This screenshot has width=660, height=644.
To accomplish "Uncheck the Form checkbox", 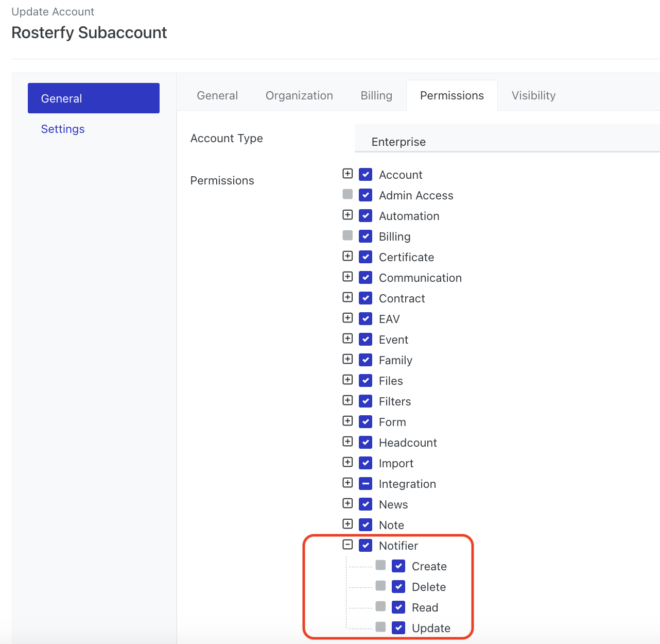I will click(366, 421).
